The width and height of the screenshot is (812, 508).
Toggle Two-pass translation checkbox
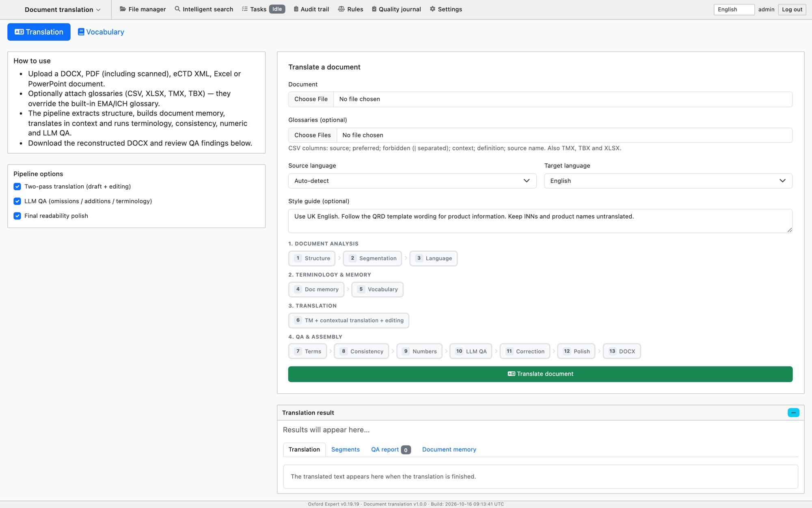17,187
